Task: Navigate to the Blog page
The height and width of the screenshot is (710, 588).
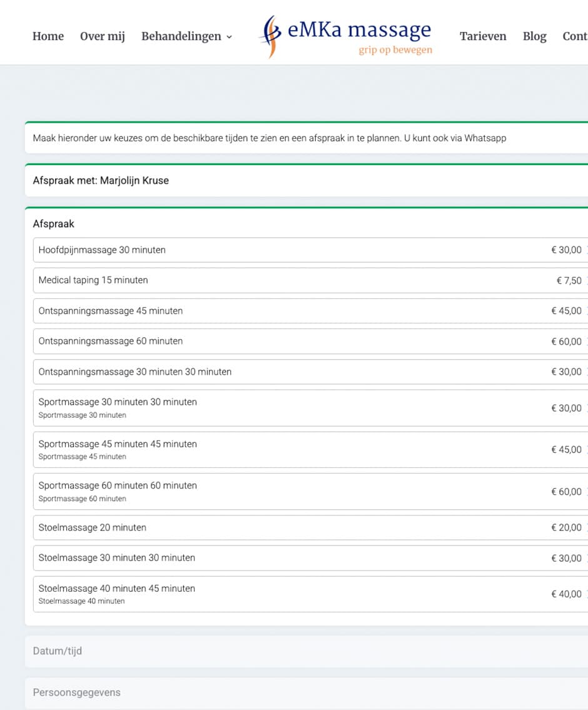Action: [534, 36]
